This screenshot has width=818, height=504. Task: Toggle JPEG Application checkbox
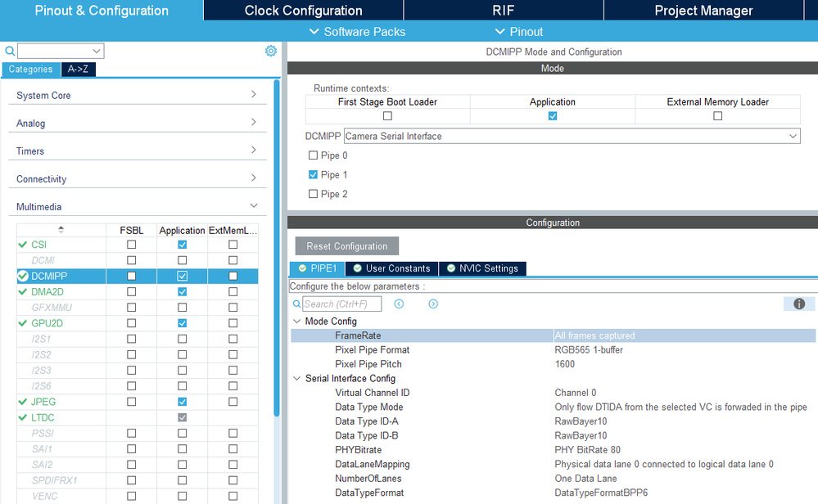point(182,402)
